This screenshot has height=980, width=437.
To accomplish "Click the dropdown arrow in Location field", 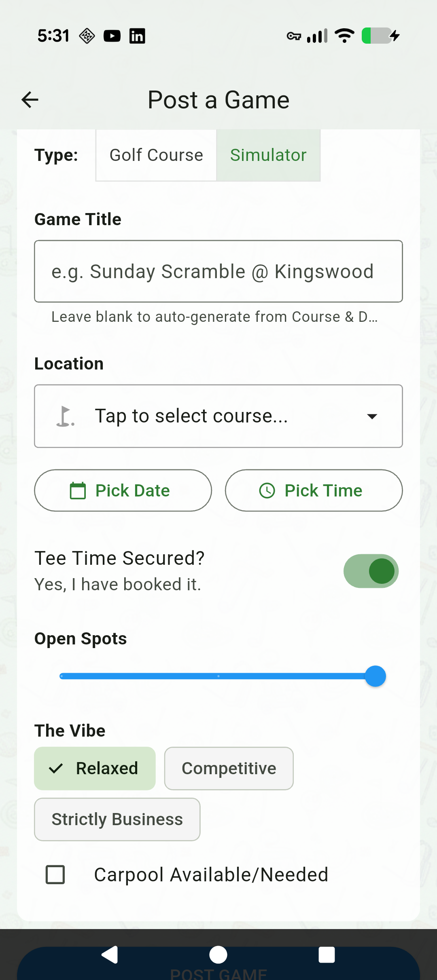I will point(372,416).
